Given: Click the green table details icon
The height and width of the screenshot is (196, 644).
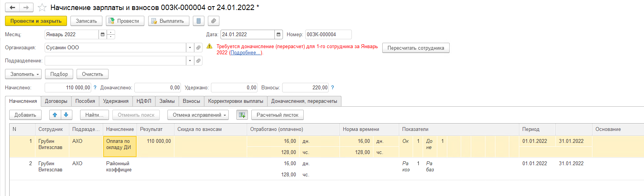Looking at the screenshot, I should coord(242,115).
